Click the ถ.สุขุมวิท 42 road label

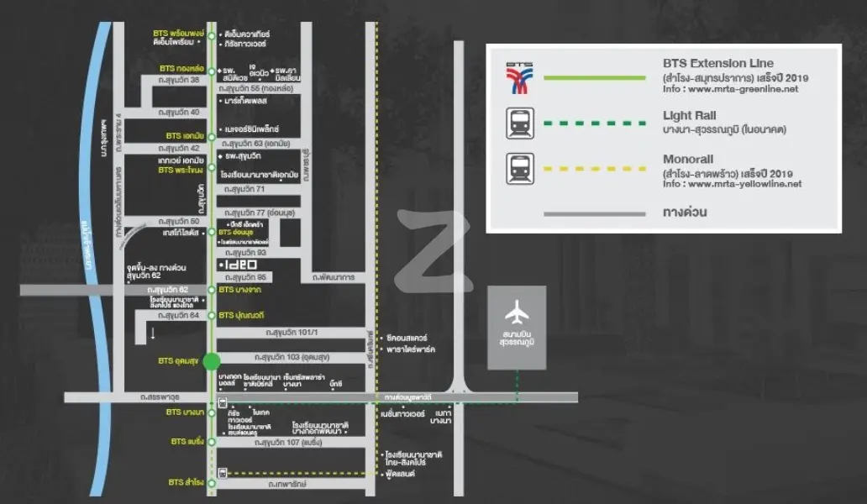tap(178, 149)
